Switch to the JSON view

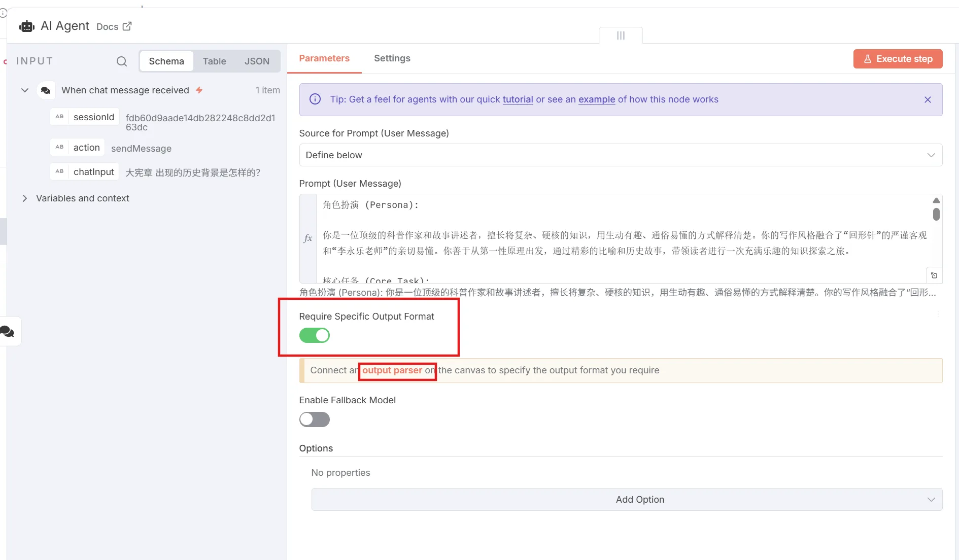point(257,61)
